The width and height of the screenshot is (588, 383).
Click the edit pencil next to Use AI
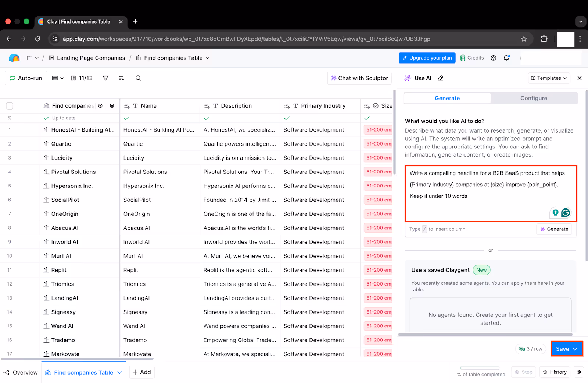pyautogui.click(x=441, y=78)
